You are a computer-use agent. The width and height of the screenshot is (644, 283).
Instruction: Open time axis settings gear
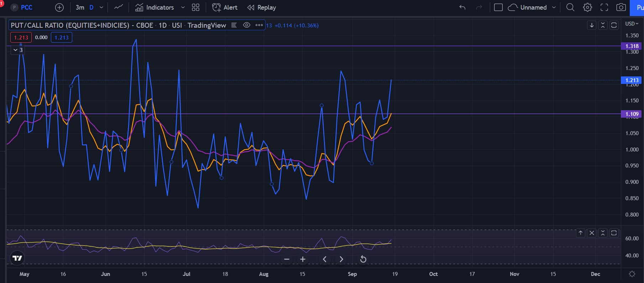coord(632,274)
